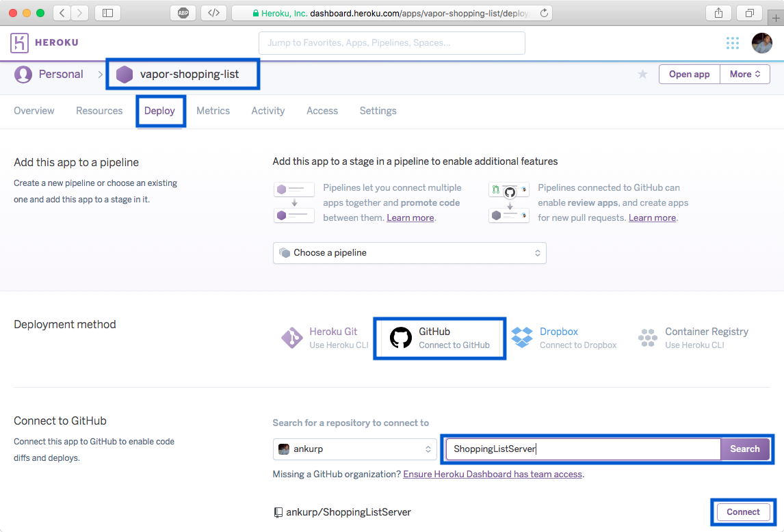Click the GitHub pipelines illustration icon
784x532 pixels.
(509, 202)
